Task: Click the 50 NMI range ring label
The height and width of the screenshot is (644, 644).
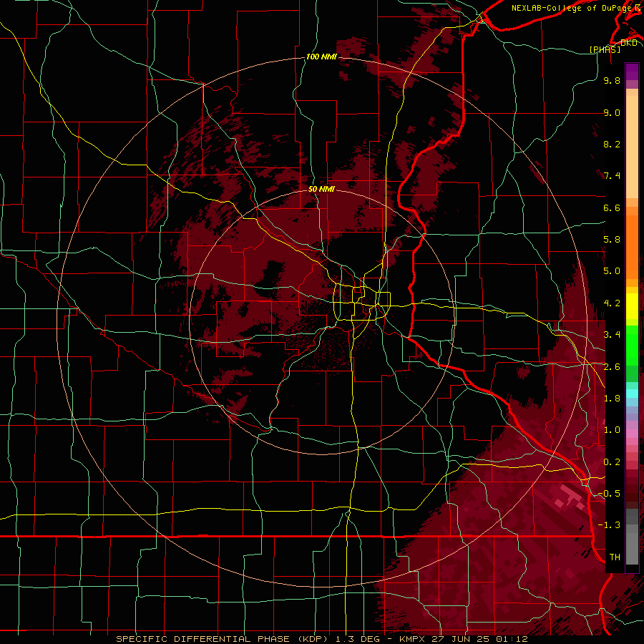Action: point(321,189)
